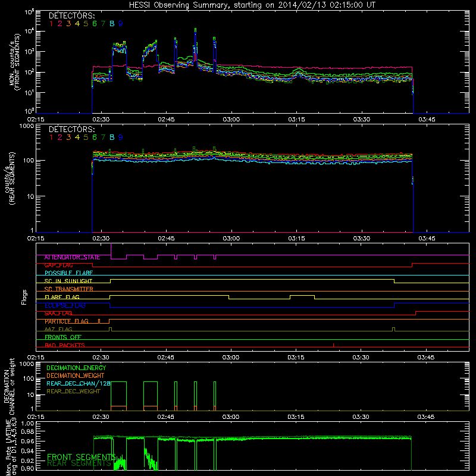Image resolution: width=476 pixels, height=476 pixels.
Task: Select the ATTENUATOR_STATE flag label
Action: click(x=72, y=258)
